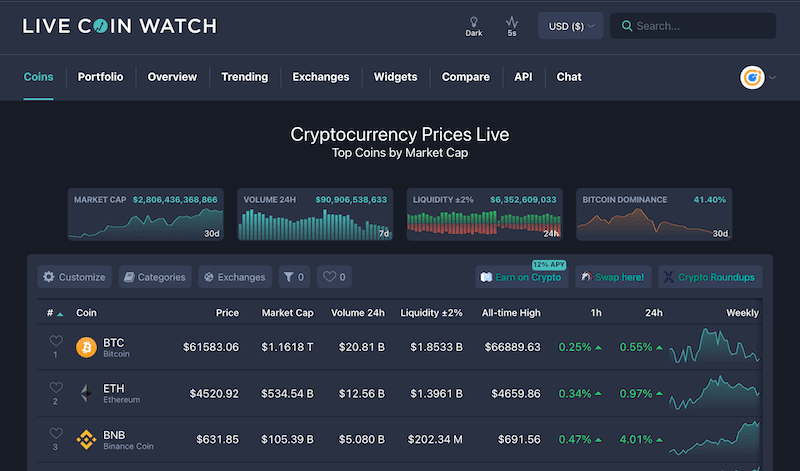This screenshot has height=471, width=800.
Task: Open the Overview tab
Action: (172, 77)
